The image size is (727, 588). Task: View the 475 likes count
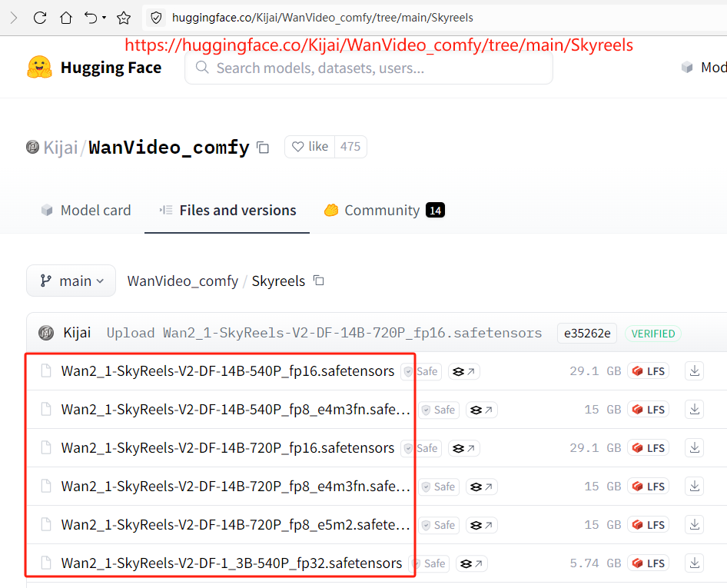[350, 147]
